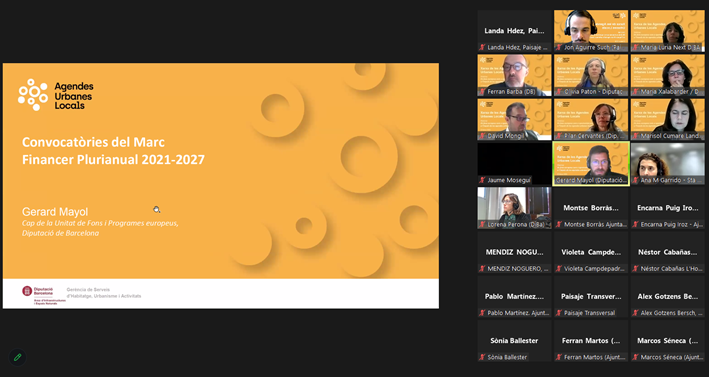The image size is (709, 377).
Task: Click muted mic icon for Ferran Martos
Action: [559, 357]
